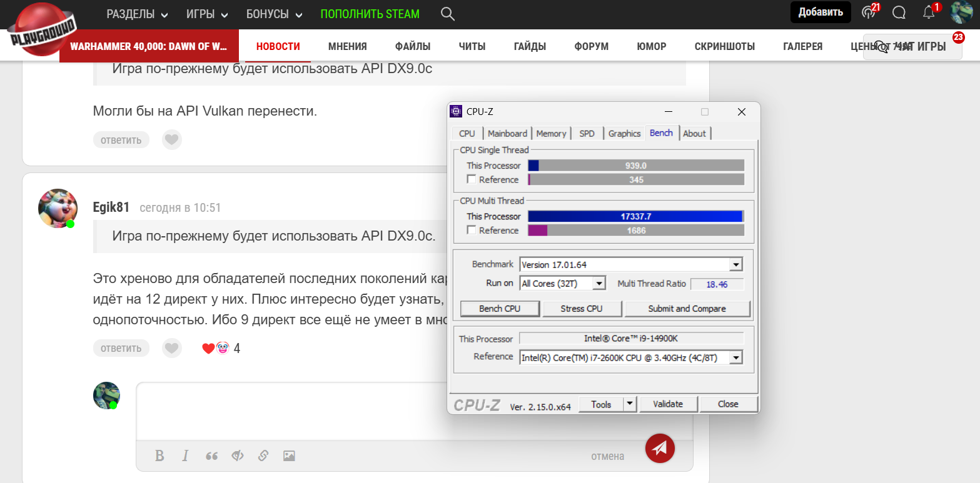This screenshot has width=980, height=483.
Task: Like the first comment with heart icon
Action: (171, 139)
